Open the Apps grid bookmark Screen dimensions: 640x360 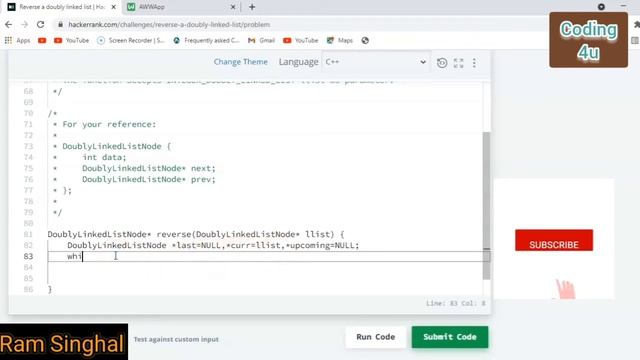pyautogui.click(x=18, y=40)
